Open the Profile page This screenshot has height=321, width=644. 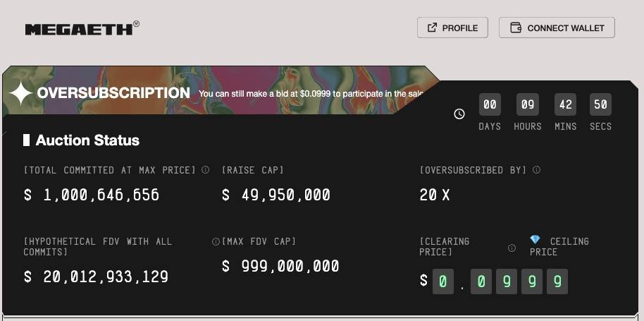[452, 28]
